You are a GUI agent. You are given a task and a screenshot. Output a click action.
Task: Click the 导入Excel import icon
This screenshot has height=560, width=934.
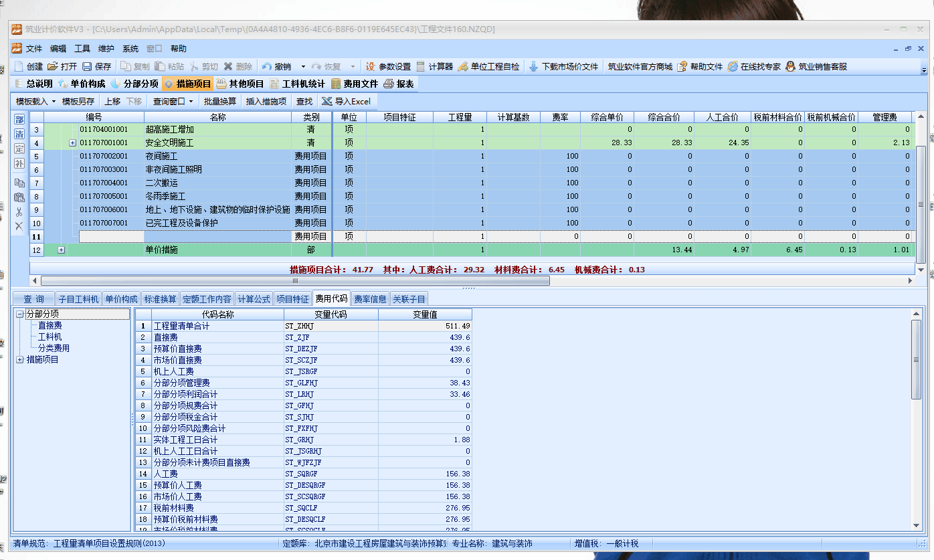coord(326,101)
